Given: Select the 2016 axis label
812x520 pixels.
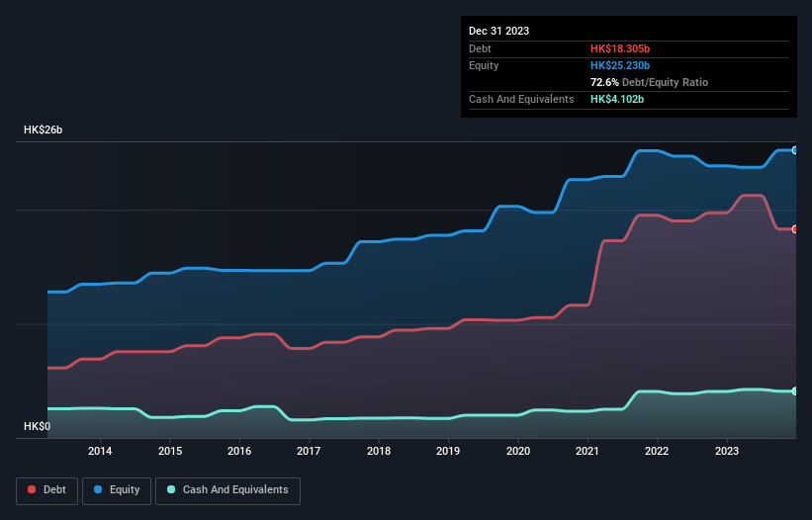Looking at the screenshot, I should point(239,451).
